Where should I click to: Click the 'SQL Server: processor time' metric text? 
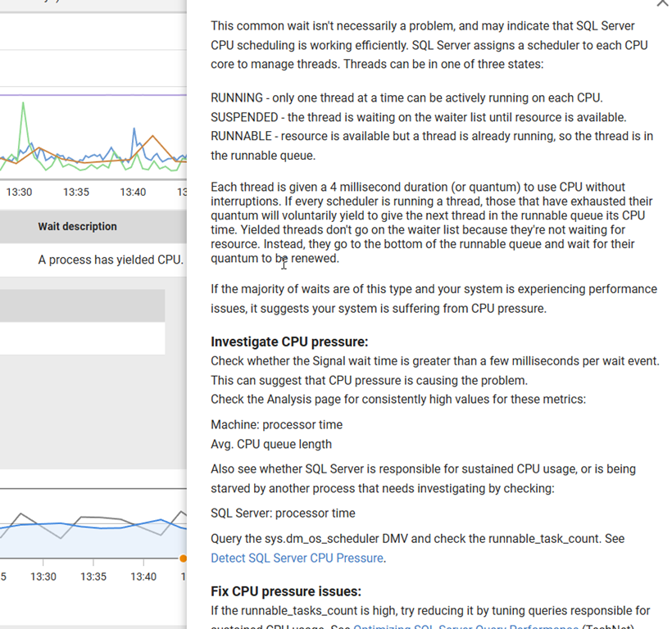(283, 513)
